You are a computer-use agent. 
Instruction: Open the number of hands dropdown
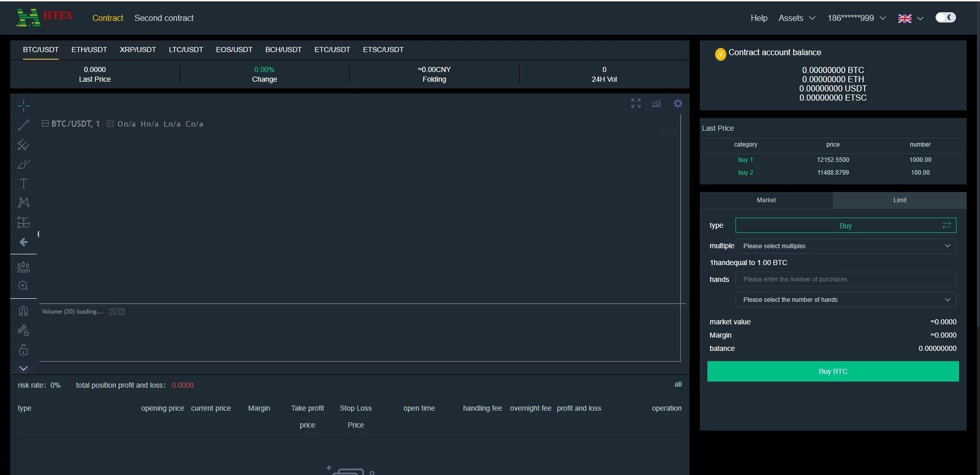click(x=845, y=300)
